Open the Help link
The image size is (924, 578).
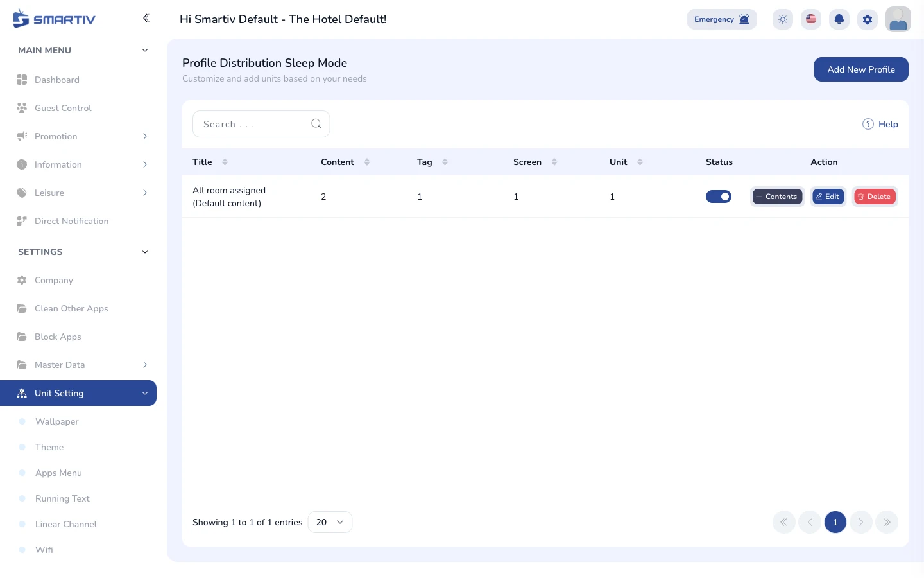click(x=880, y=124)
